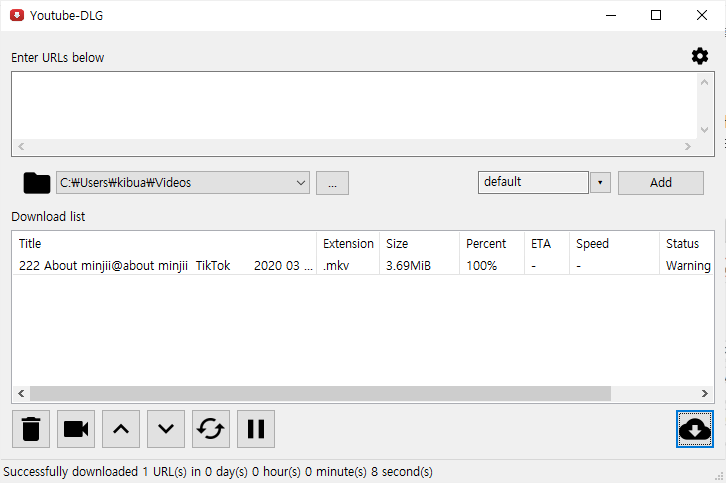Click the default format input field

pos(533,182)
